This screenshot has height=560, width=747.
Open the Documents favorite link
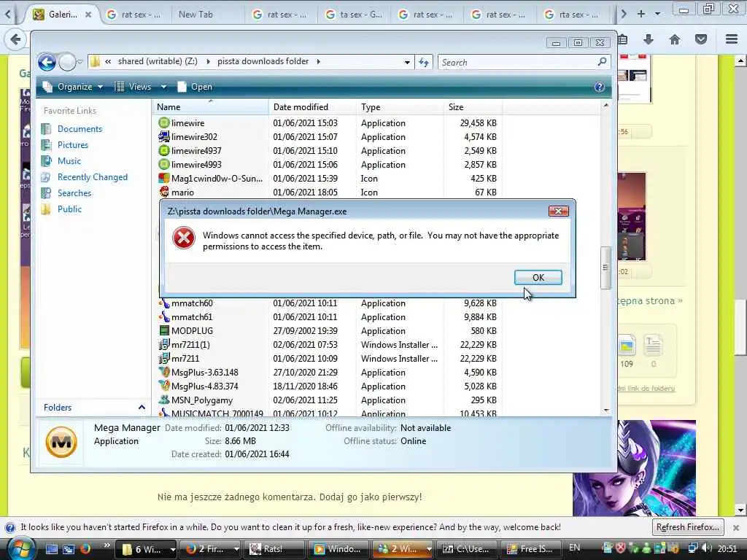80,129
